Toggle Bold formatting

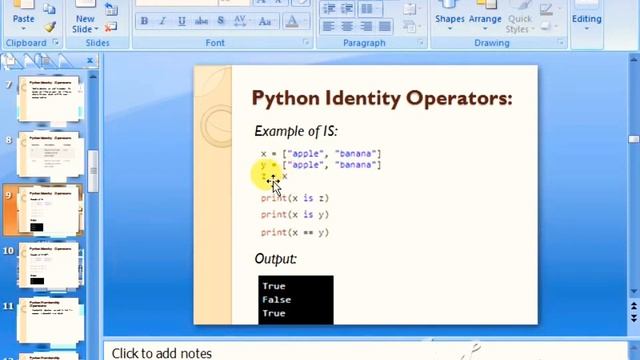(x=144, y=21)
